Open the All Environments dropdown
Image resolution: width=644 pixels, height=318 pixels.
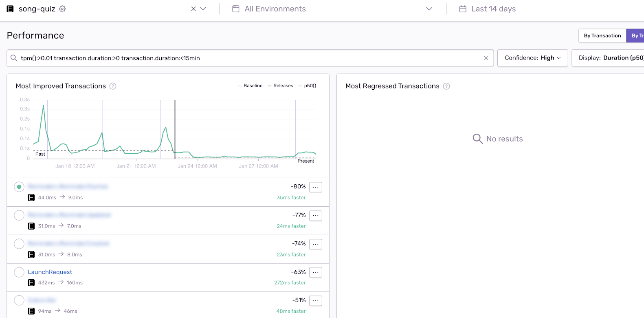[x=332, y=9]
